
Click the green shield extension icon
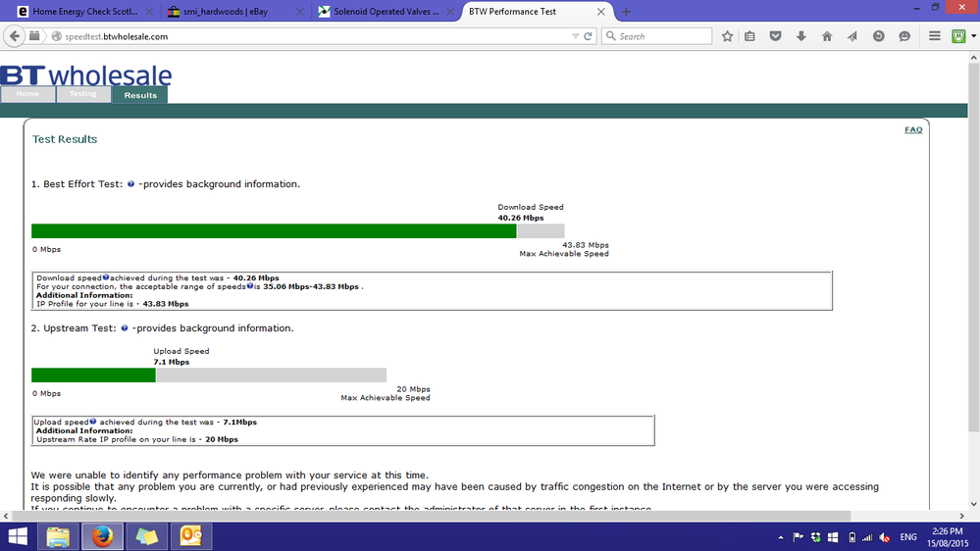[x=958, y=36]
